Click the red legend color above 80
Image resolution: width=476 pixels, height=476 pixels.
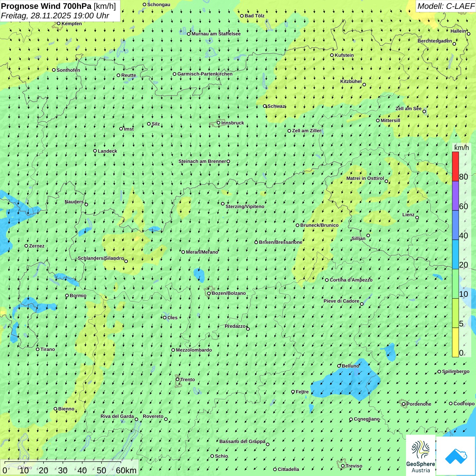point(455,166)
